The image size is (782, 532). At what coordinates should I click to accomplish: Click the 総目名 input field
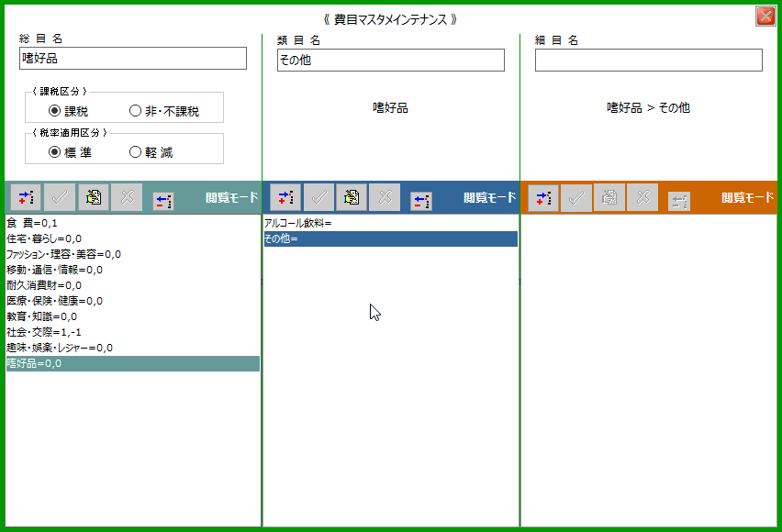(133, 59)
